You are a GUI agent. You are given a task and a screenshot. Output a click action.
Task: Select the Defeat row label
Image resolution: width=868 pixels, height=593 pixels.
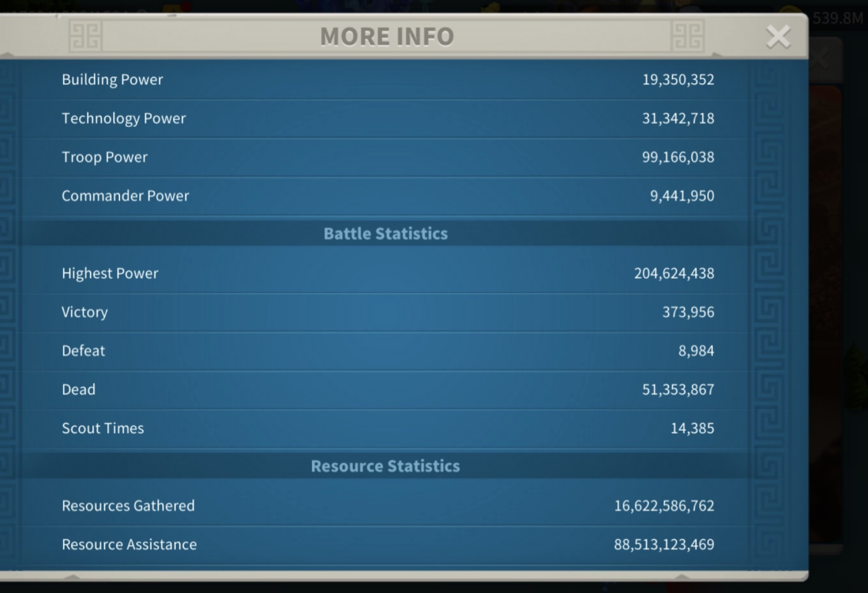click(83, 351)
